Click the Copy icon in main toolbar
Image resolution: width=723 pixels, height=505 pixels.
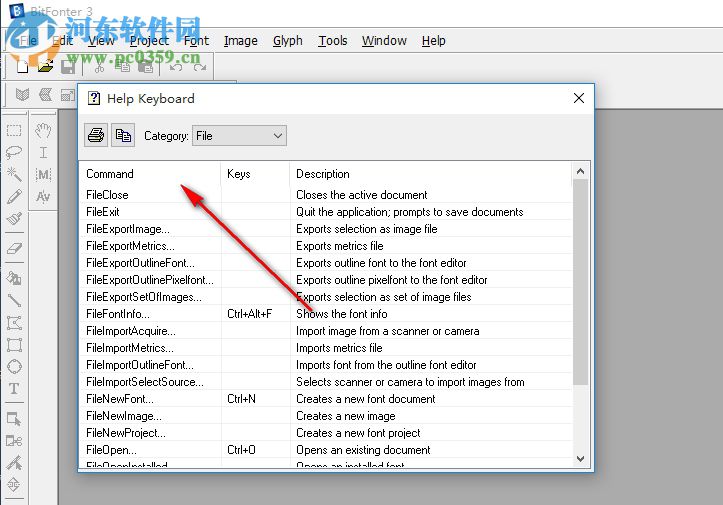click(x=122, y=67)
